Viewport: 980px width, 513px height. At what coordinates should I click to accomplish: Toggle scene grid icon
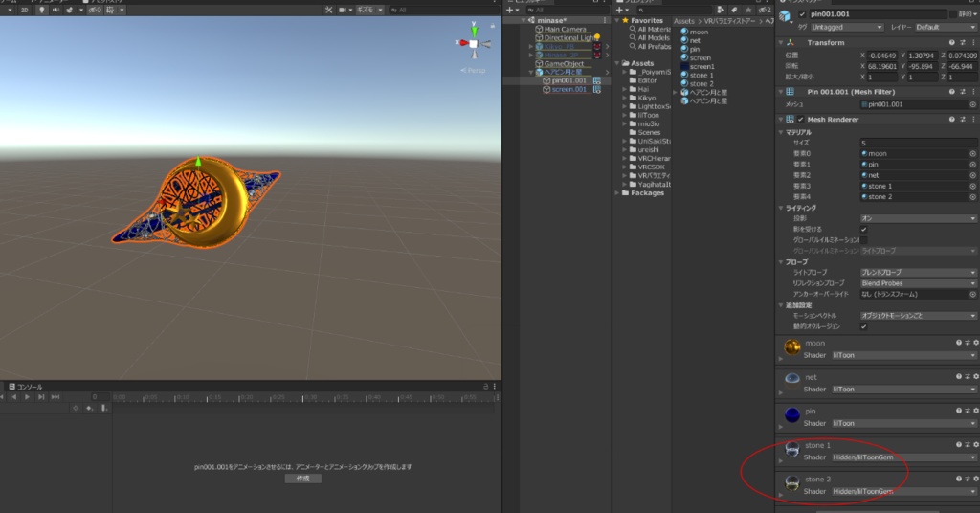(110, 10)
